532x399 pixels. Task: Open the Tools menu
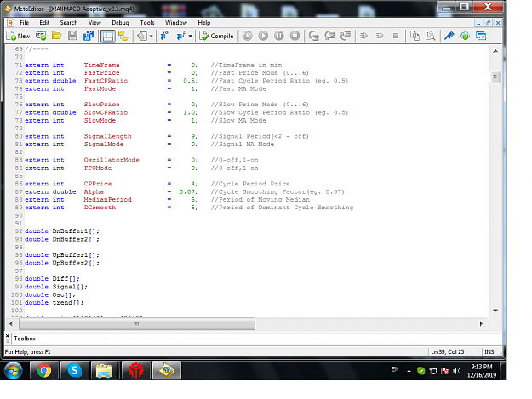coord(147,23)
